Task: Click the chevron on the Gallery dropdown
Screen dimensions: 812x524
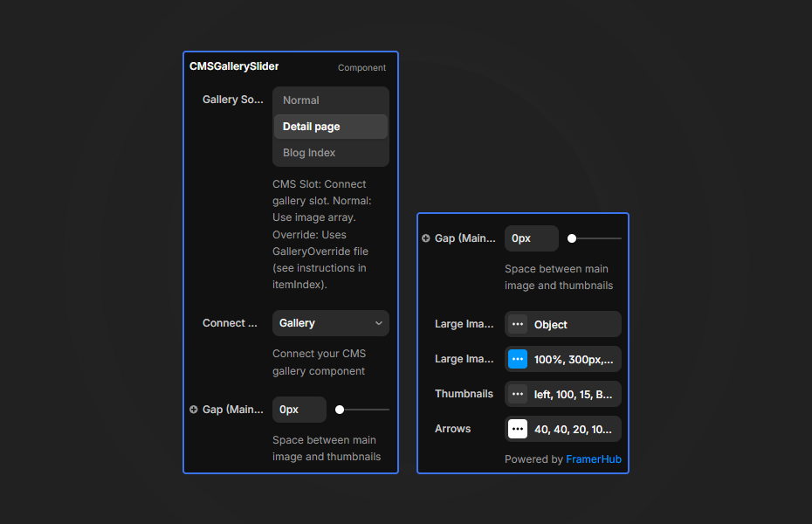Action: (379, 323)
